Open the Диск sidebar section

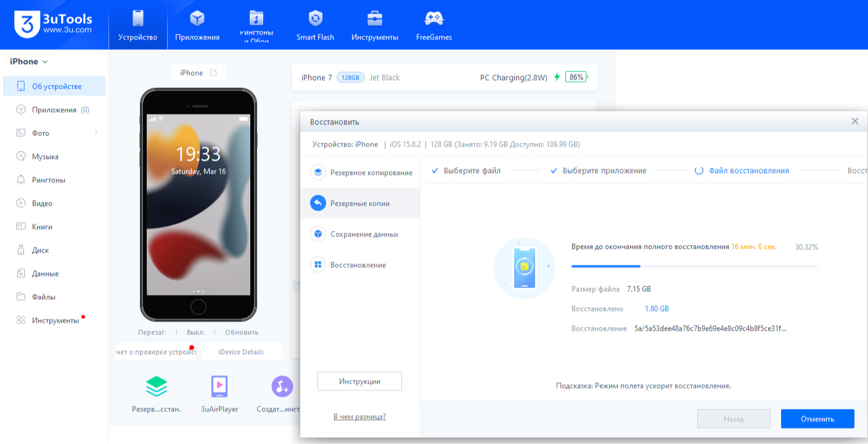click(x=54, y=250)
